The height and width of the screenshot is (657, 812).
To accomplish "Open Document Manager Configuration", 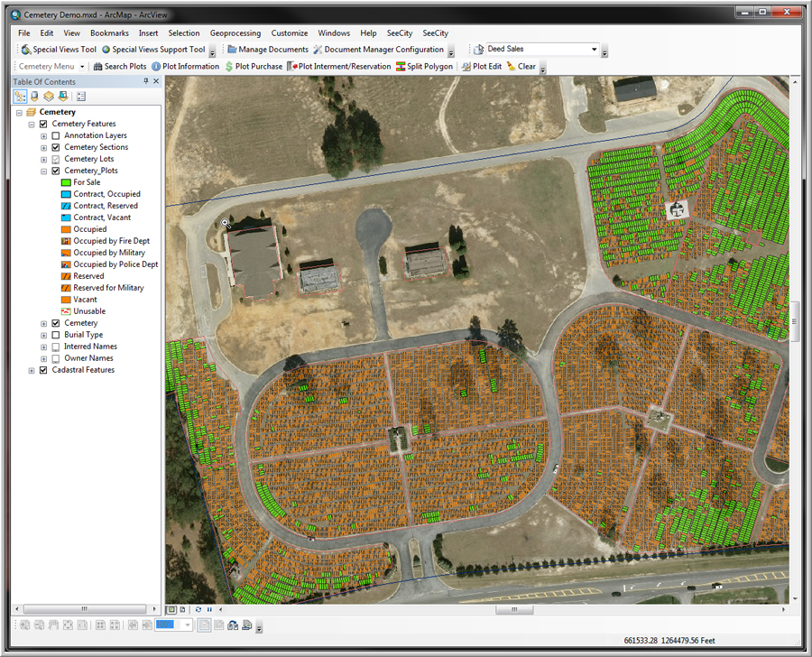I will (378, 50).
